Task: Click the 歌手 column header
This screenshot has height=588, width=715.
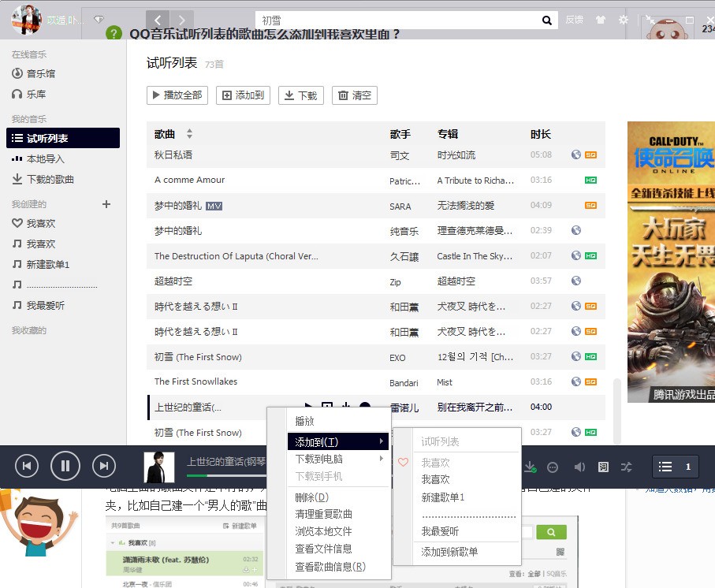Action: click(x=400, y=134)
